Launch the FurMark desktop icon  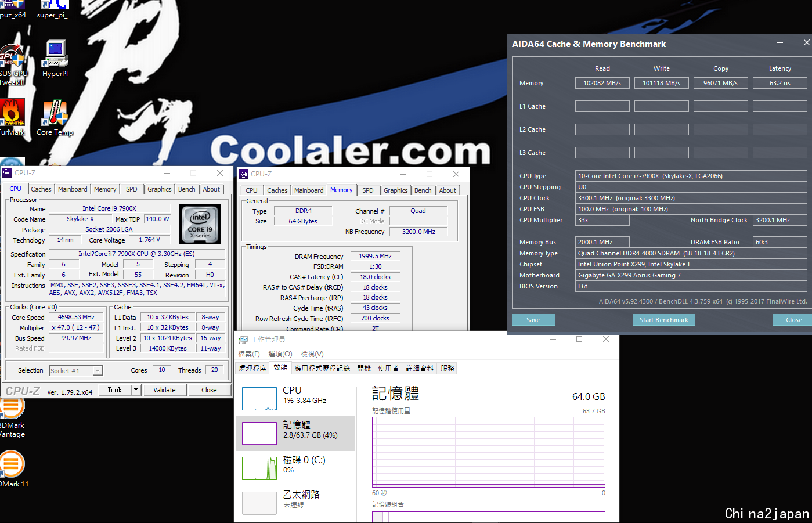(12, 113)
